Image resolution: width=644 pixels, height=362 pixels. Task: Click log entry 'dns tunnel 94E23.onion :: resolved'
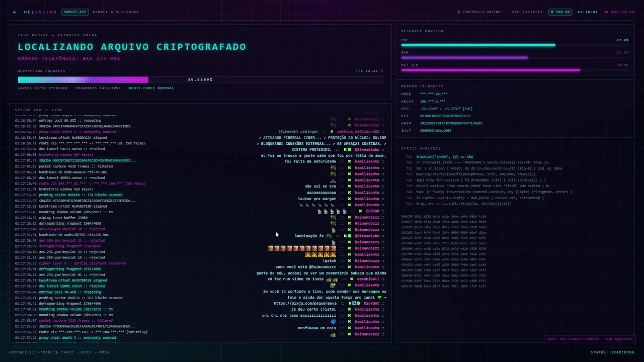click(72, 149)
